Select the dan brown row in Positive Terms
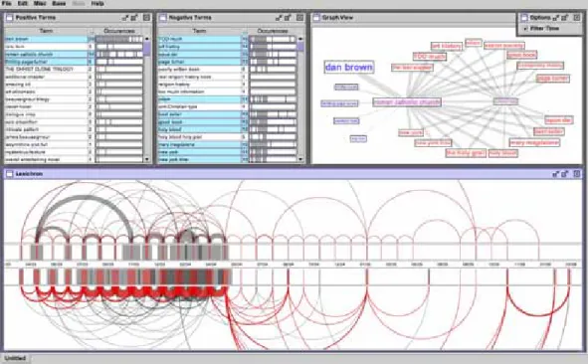This screenshot has width=588, height=364. click(x=75, y=39)
